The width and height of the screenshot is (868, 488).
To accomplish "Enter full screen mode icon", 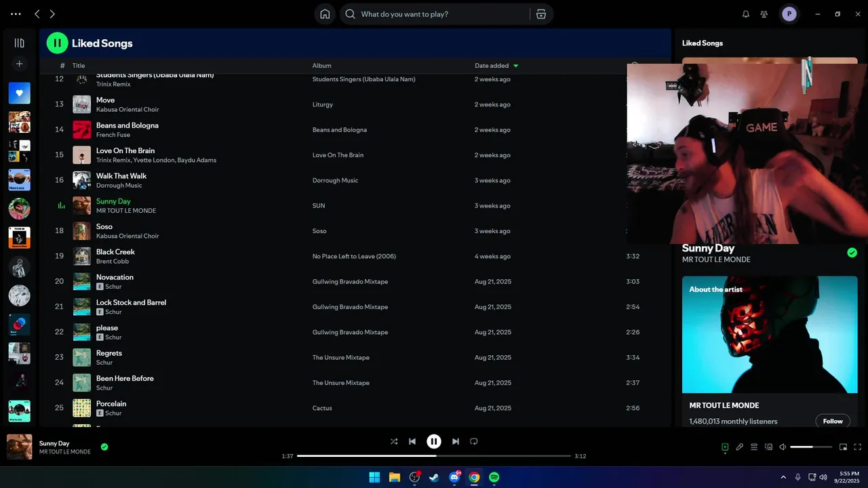I will (x=858, y=447).
